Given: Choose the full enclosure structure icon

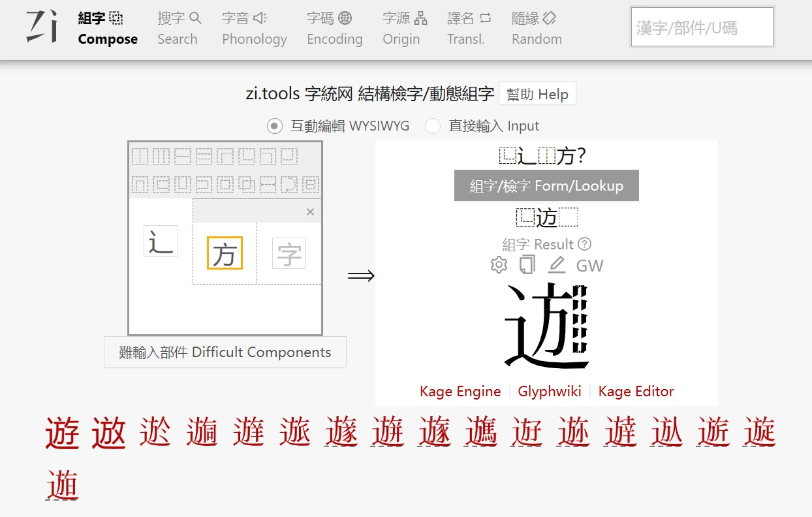Looking at the screenshot, I should pos(225,184).
